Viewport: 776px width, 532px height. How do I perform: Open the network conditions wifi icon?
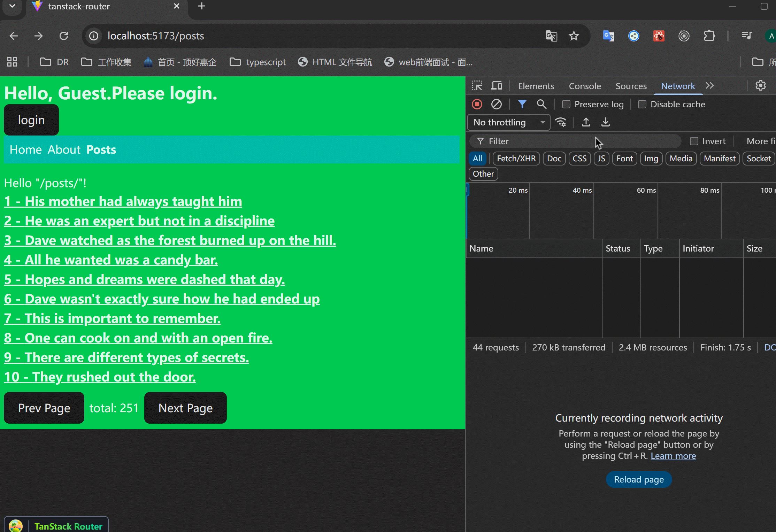(561, 122)
